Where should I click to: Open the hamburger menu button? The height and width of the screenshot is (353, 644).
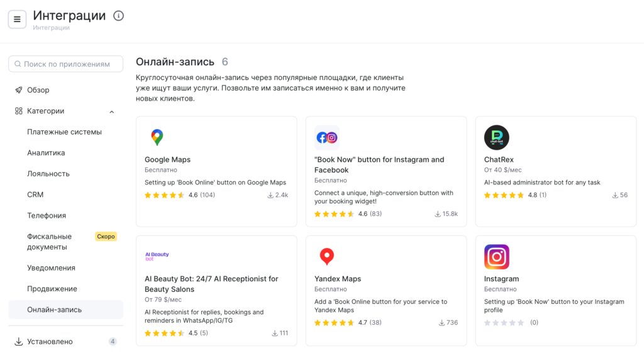[17, 19]
